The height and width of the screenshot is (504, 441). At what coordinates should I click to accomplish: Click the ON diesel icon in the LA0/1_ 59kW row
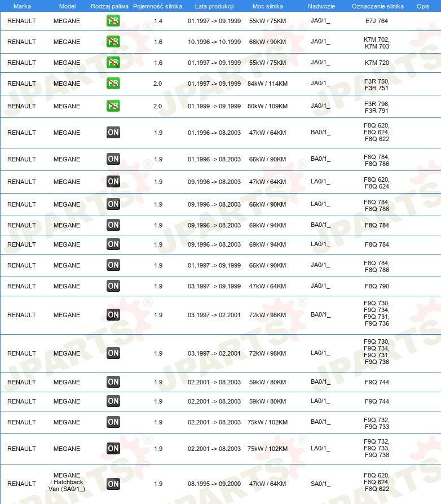(x=113, y=401)
